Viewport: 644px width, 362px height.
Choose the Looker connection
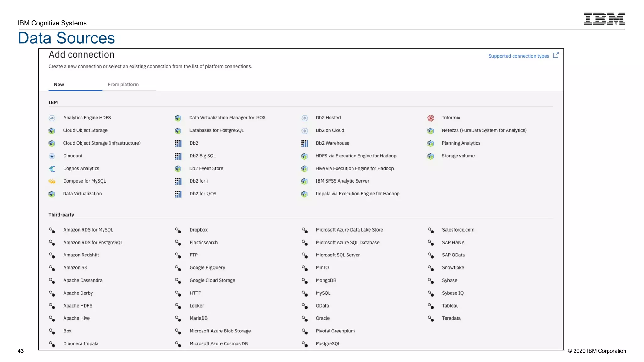[x=197, y=306]
